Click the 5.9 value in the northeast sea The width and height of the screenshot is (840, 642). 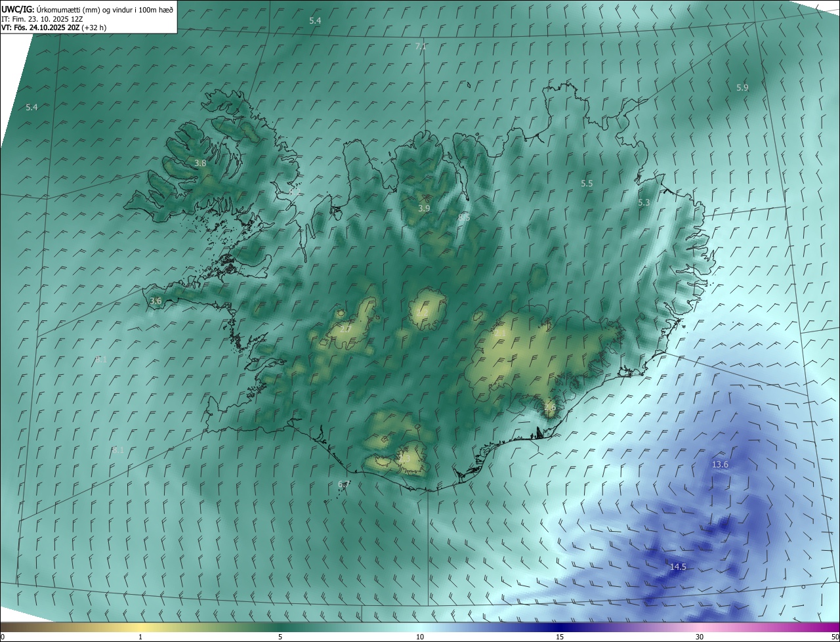pyautogui.click(x=742, y=87)
